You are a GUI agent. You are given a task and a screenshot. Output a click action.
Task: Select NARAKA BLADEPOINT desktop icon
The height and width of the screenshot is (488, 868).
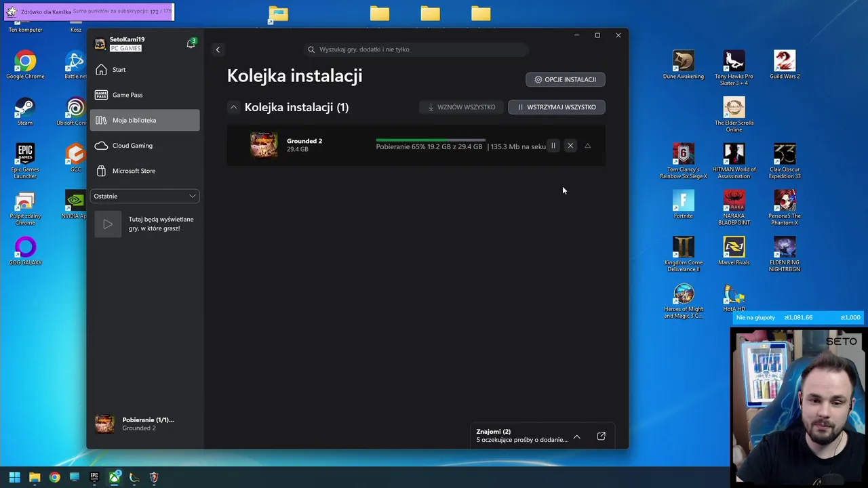point(734,208)
